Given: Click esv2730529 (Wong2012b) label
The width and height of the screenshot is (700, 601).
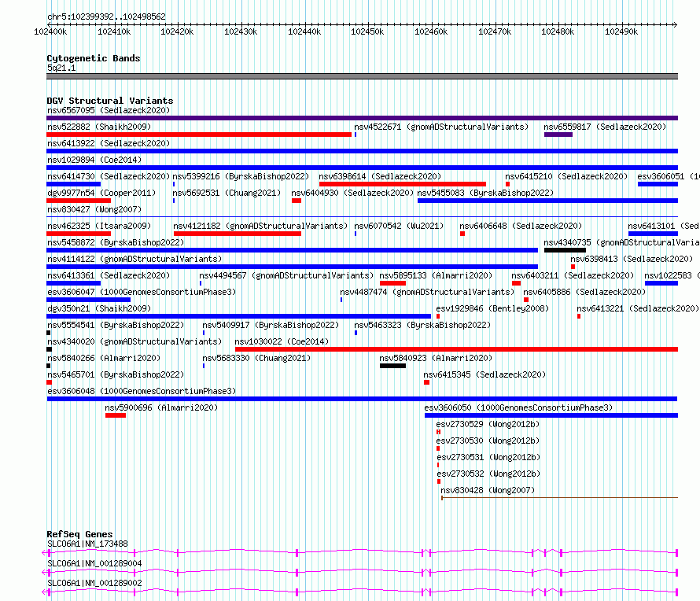Looking at the screenshot, I should point(488,424).
